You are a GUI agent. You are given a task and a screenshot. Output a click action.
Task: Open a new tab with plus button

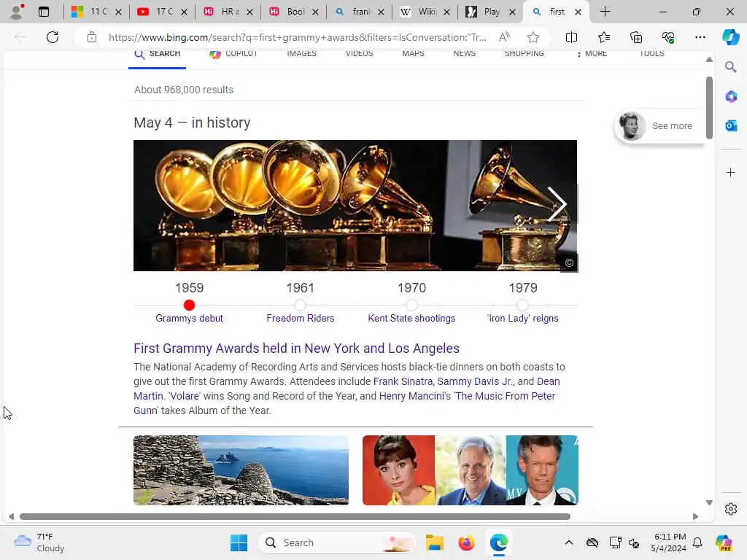tap(605, 12)
